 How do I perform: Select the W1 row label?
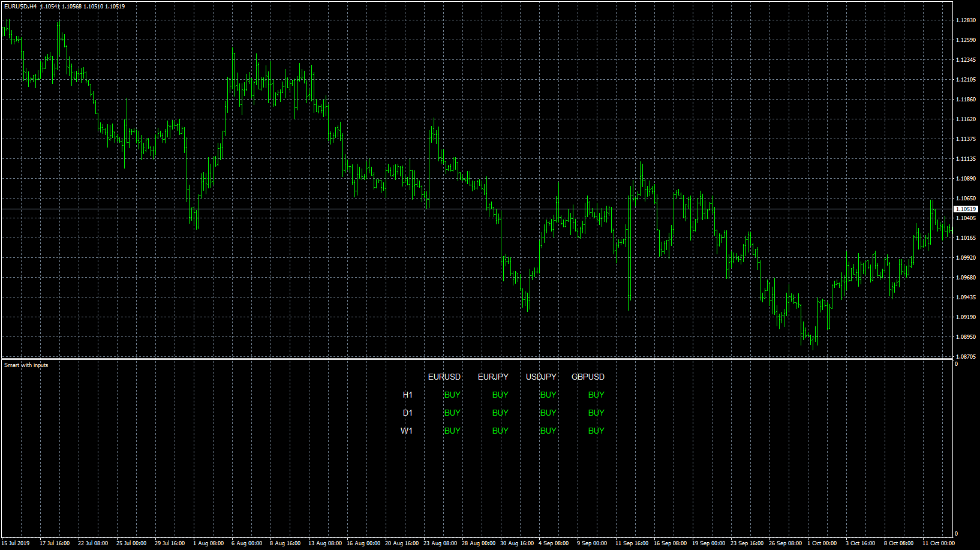tap(407, 431)
